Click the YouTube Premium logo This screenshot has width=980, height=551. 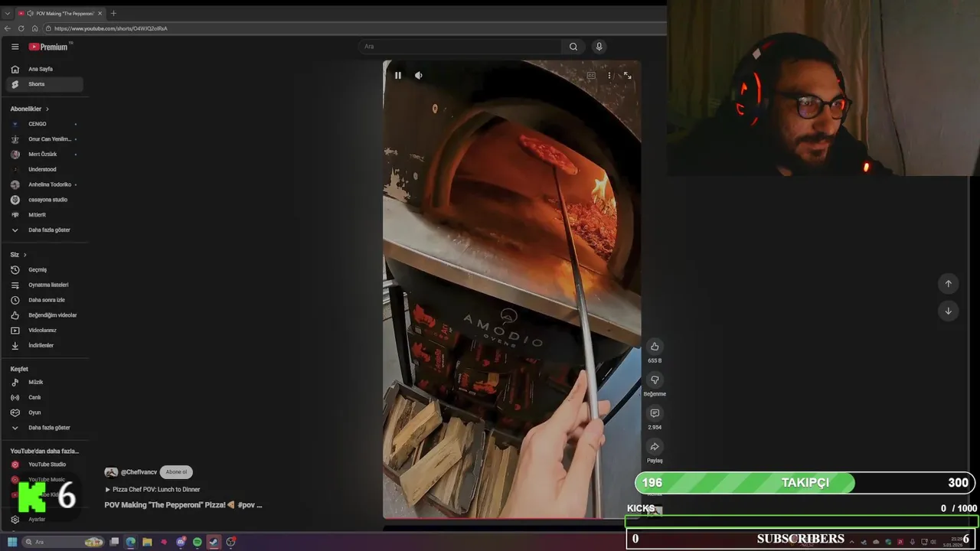(48, 47)
